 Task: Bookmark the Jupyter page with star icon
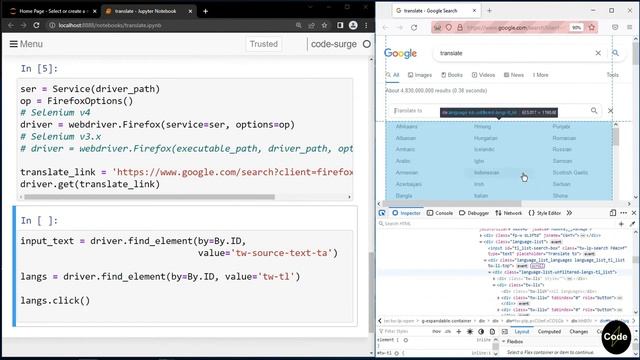[x=324, y=25]
